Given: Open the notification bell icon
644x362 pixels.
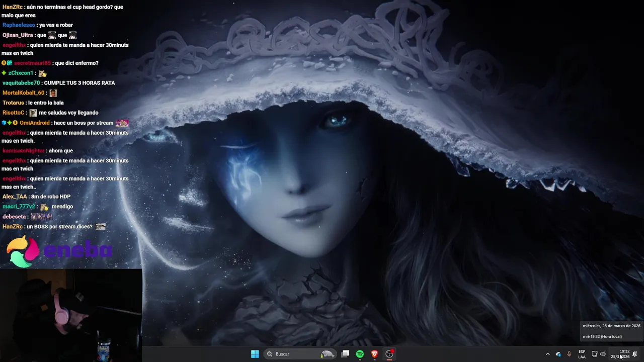Looking at the screenshot, I should pyautogui.click(x=635, y=354).
